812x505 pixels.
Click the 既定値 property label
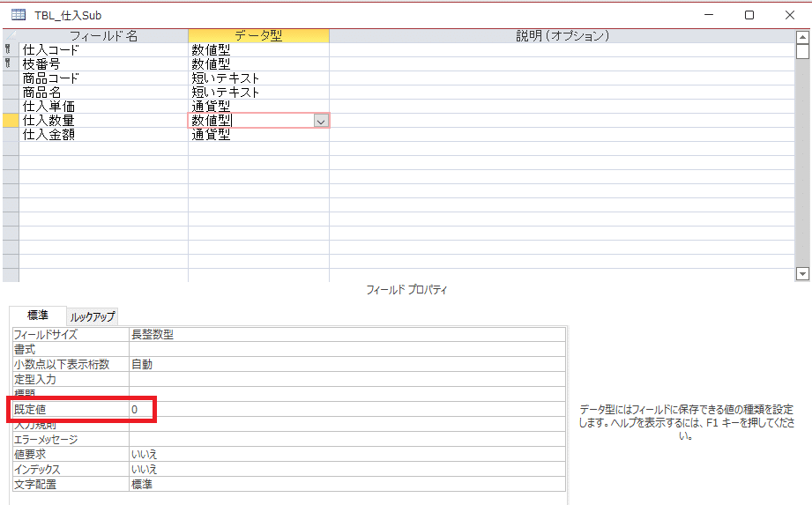pos(71,409)
